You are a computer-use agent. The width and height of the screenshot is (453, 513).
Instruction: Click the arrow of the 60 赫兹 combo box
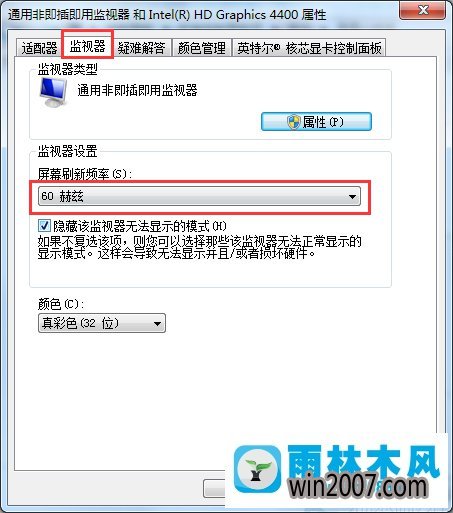[x=352, y=196]
